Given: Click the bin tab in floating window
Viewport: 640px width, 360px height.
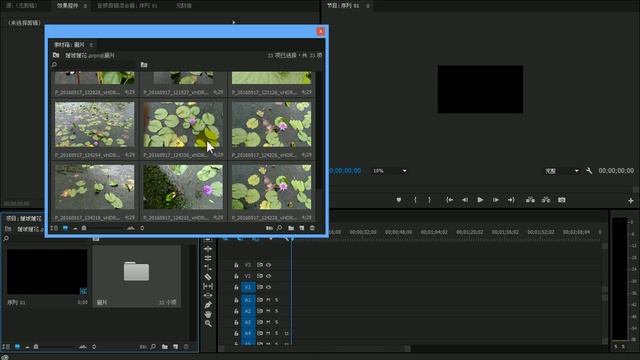Looking at the screenshot, I should point(69,44).
